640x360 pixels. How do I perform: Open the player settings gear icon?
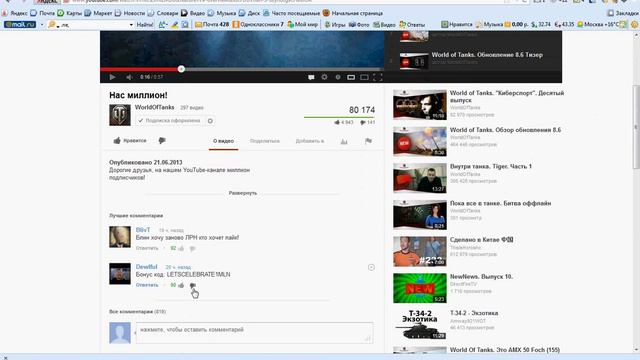coord(324,77)
